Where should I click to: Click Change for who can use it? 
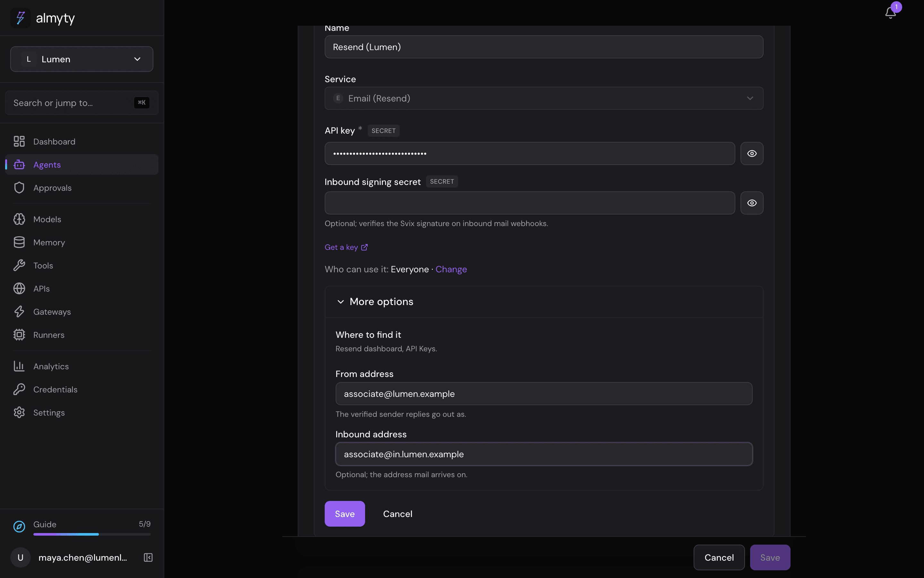[x=451, y=269]
